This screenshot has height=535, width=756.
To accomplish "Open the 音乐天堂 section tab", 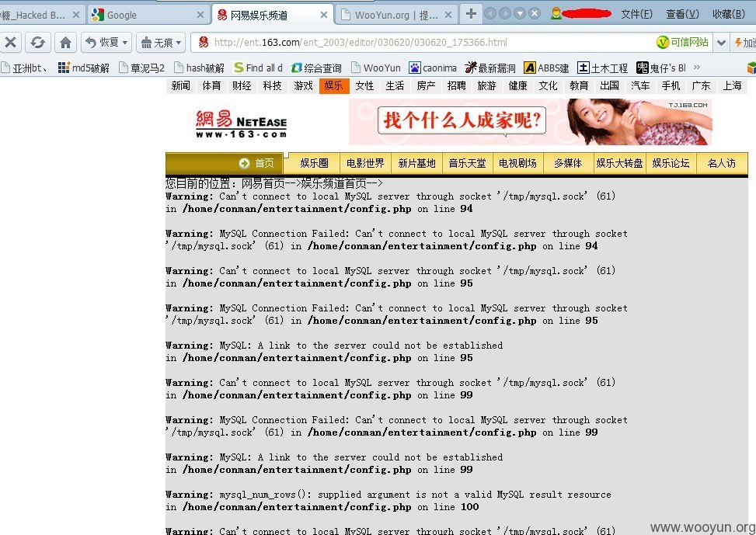I will [x=467, y=163].
